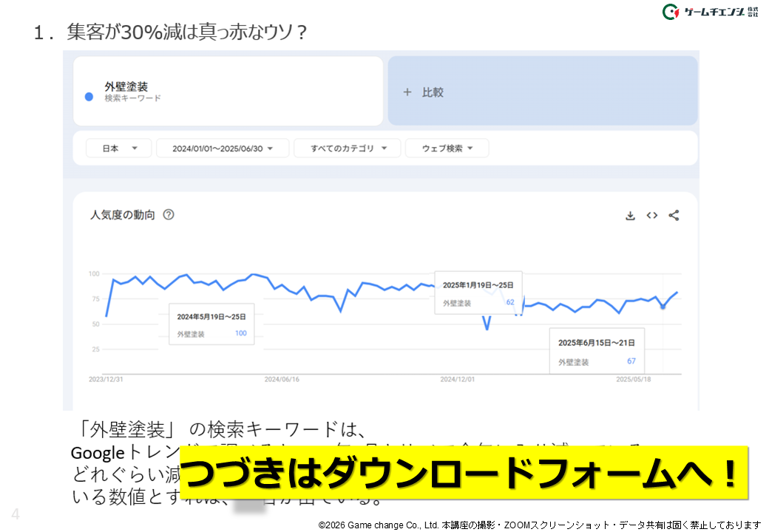Viewport: 769px width, 532px height.
Task: Open the ウェブ検索 search type dropdown
Action: coord(447,148)
